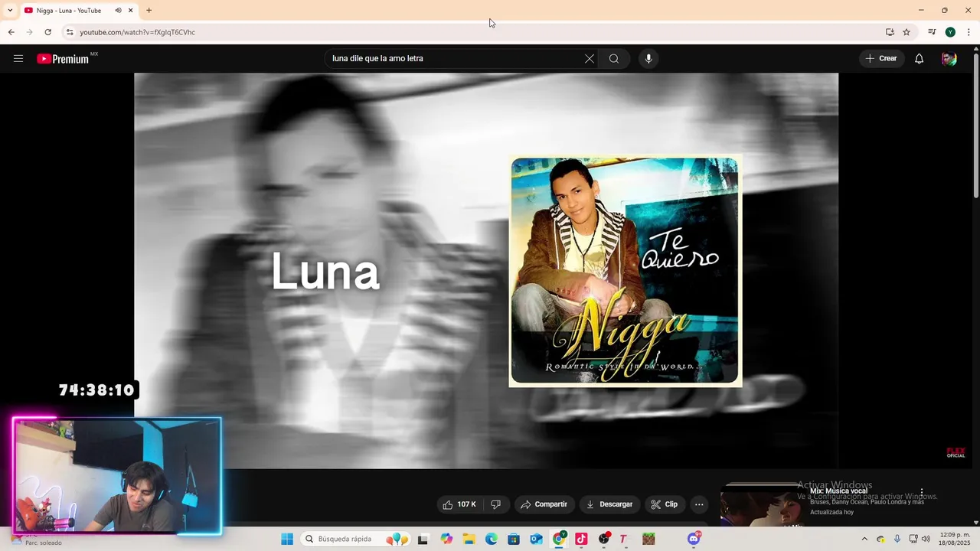Image resolution: width=980 pixels, height=551 pixels.
Task: Open Chrome profile Y avatar
Action: [x=950, y=32]
